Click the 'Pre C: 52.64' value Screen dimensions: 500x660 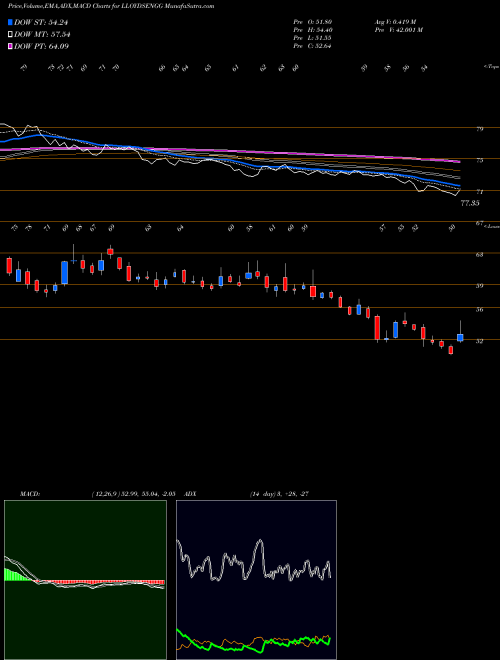313,46
